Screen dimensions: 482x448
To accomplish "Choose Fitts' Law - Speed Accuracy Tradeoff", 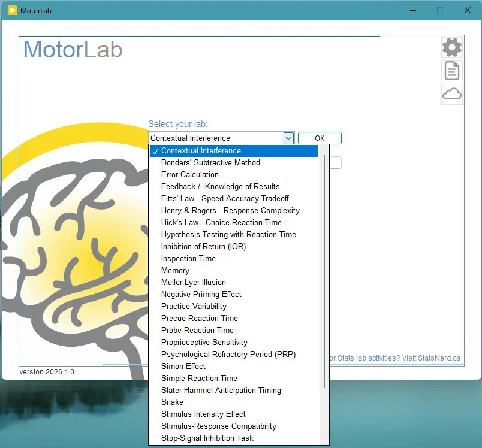I will coord(234,199).
